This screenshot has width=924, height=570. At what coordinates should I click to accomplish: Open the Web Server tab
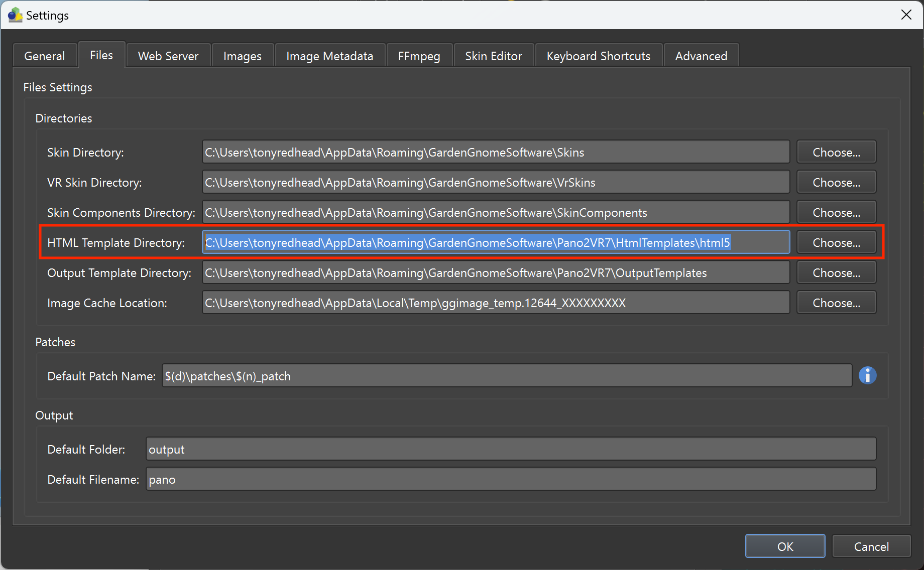168,56
